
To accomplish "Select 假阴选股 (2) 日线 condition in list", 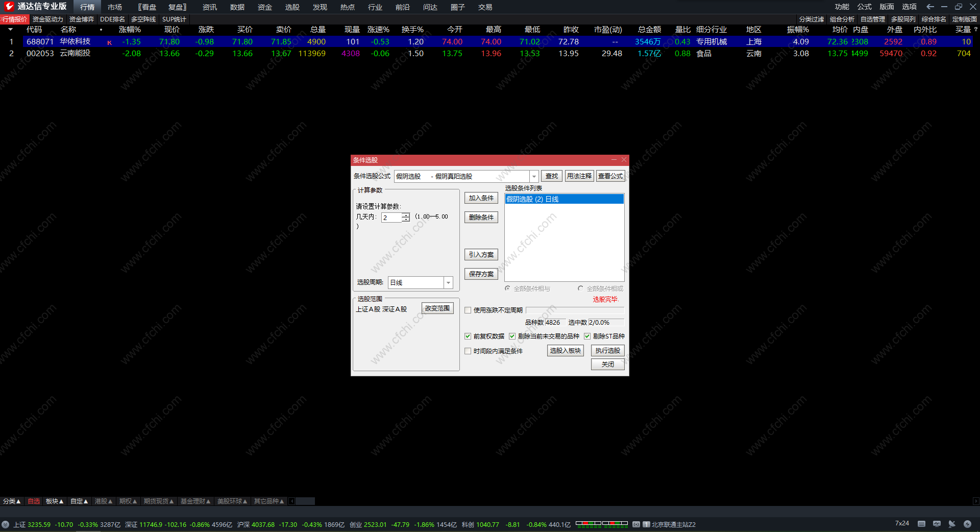I will [564, 199].
